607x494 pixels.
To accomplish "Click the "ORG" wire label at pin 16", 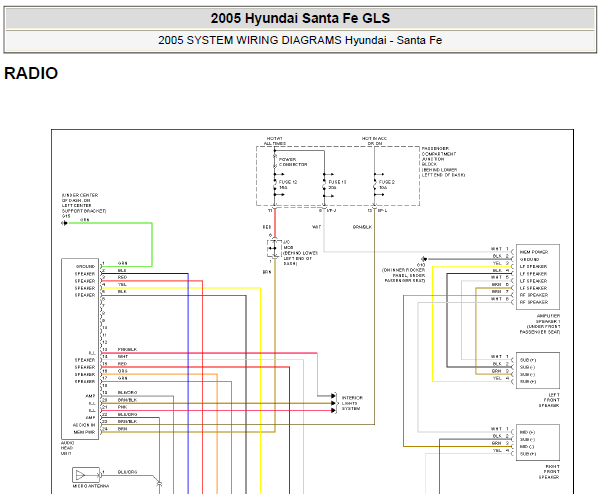I will (123, 371).
